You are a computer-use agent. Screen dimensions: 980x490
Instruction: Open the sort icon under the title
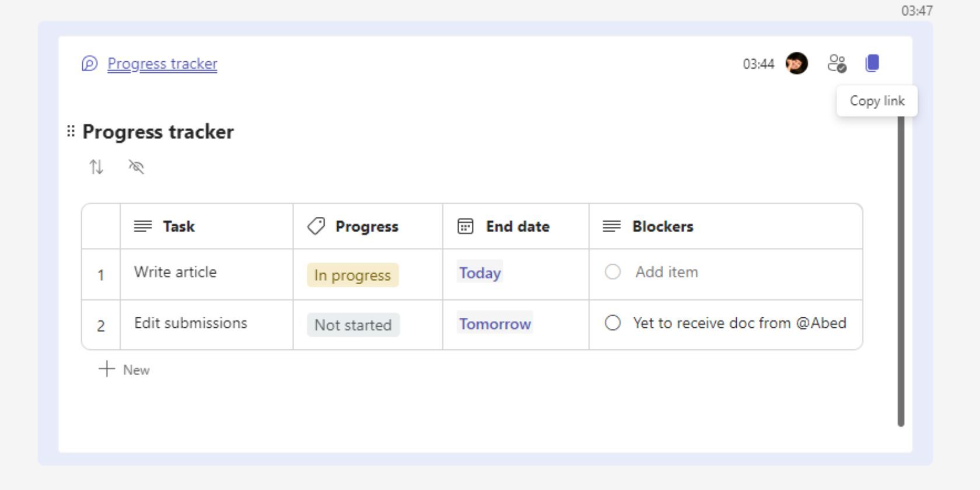coord(97,167)
